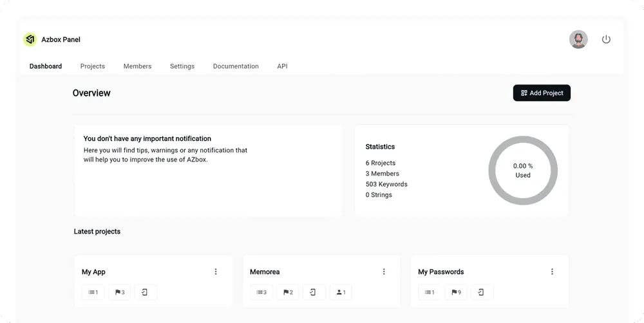
Task: Open the Memorea three-dot menu
Action: pos(384,272)
